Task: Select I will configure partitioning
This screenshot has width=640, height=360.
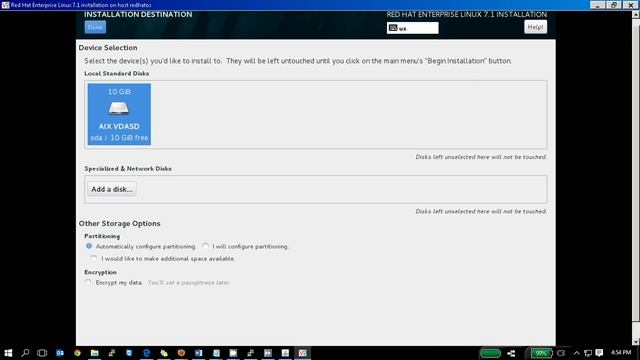Action: point(206,246)
